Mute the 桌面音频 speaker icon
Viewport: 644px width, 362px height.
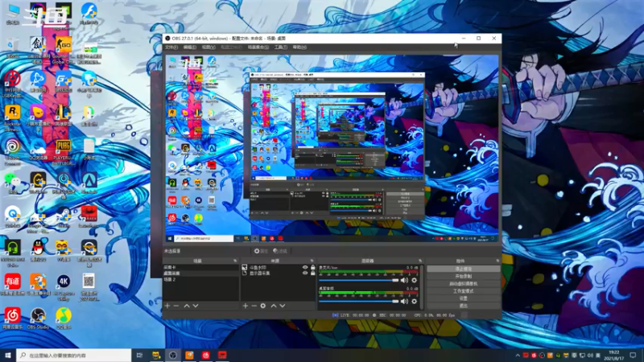(405, 301)
